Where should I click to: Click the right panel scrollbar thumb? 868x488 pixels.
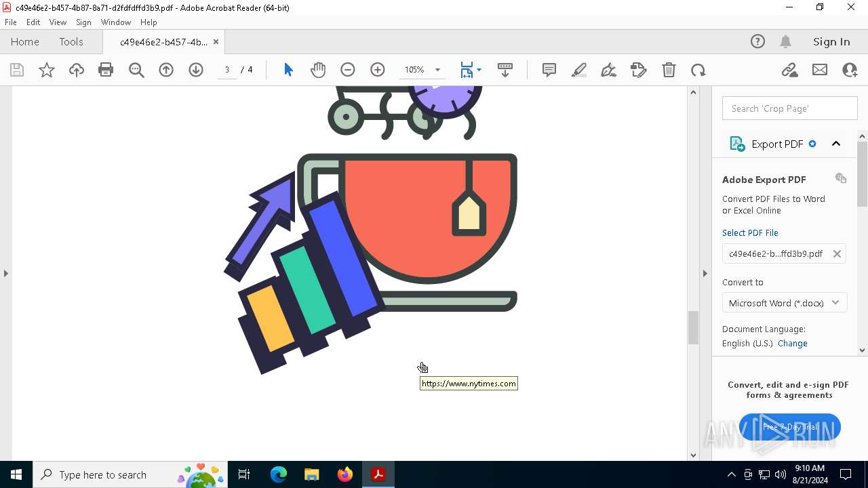(x=863, y=174)
